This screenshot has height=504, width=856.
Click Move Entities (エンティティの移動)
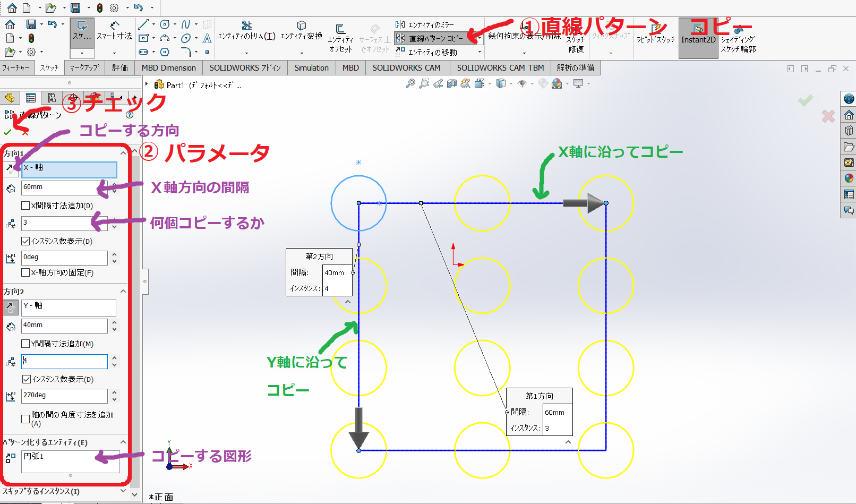426,52
